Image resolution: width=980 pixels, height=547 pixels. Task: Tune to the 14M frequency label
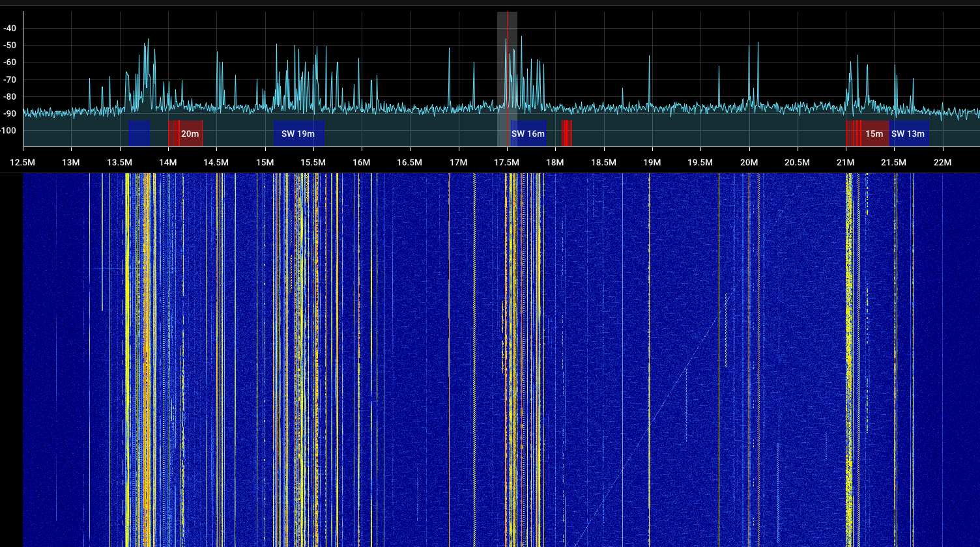tap(168, 162)
